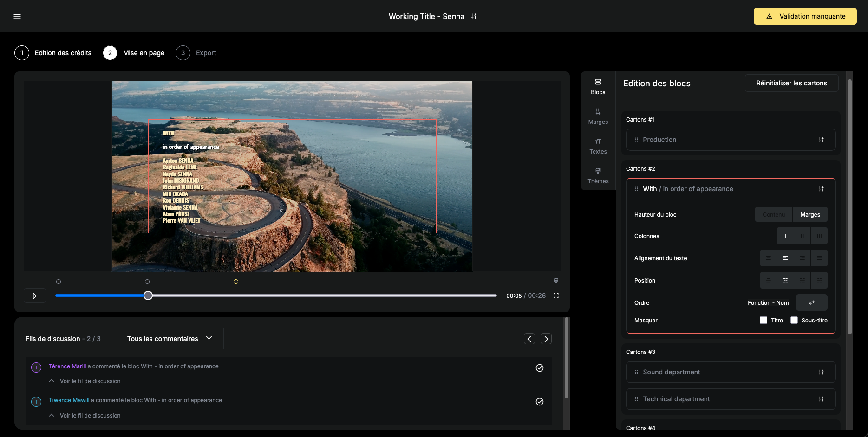Open the Marges sidebar panel
This screenshot has width=868, height=437.
coord(598,116)
